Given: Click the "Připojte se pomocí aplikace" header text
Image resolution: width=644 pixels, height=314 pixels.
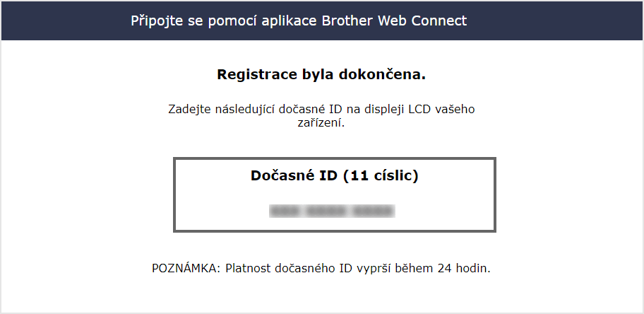Looking at the screenshot, I should pos(224,21).
